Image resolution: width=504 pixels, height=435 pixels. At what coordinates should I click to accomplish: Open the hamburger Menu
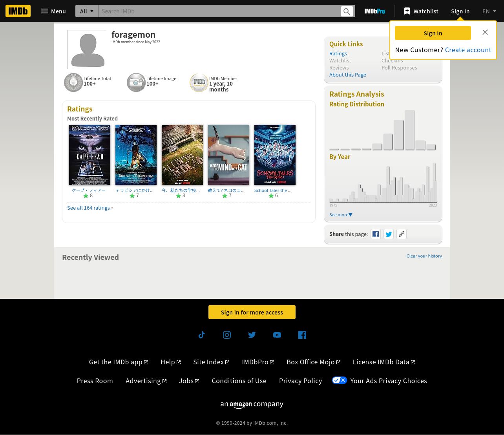53,11
